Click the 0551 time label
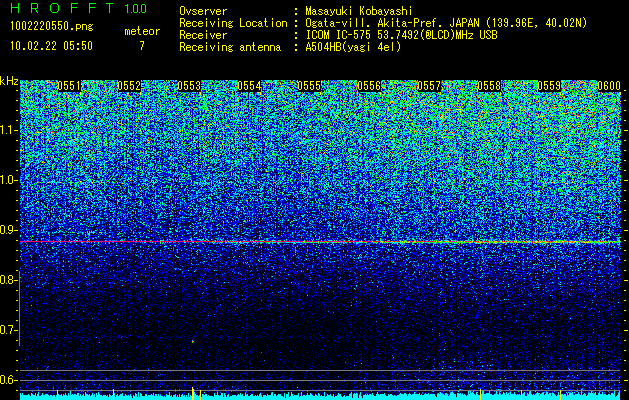 tap(69, 86)
